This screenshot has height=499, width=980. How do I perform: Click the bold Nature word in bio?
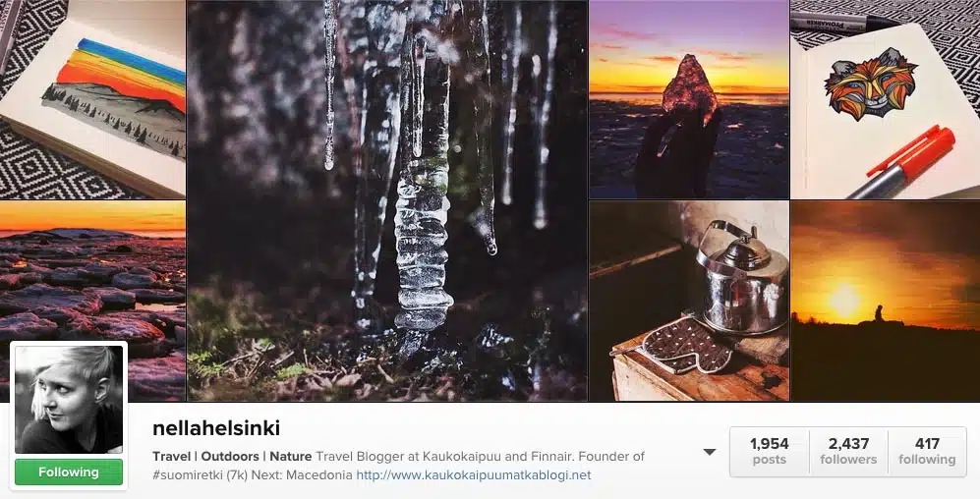point(291,457)
